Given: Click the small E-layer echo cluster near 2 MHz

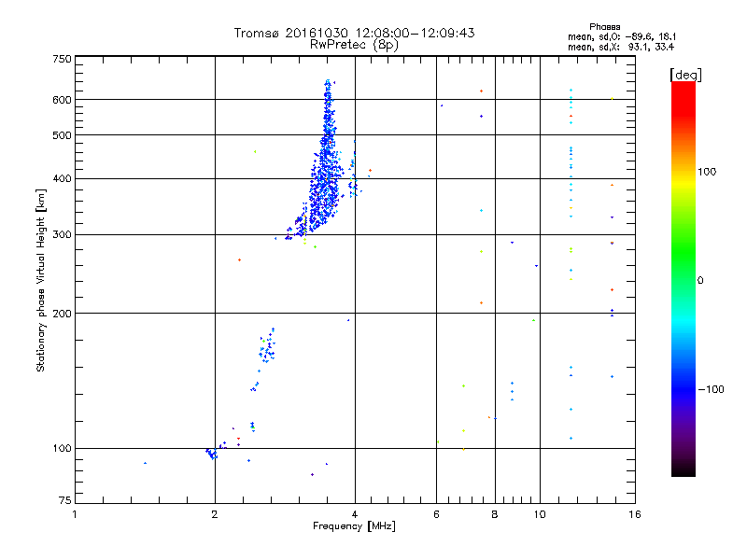Looking at the screenshot, I should coord(212,454).
